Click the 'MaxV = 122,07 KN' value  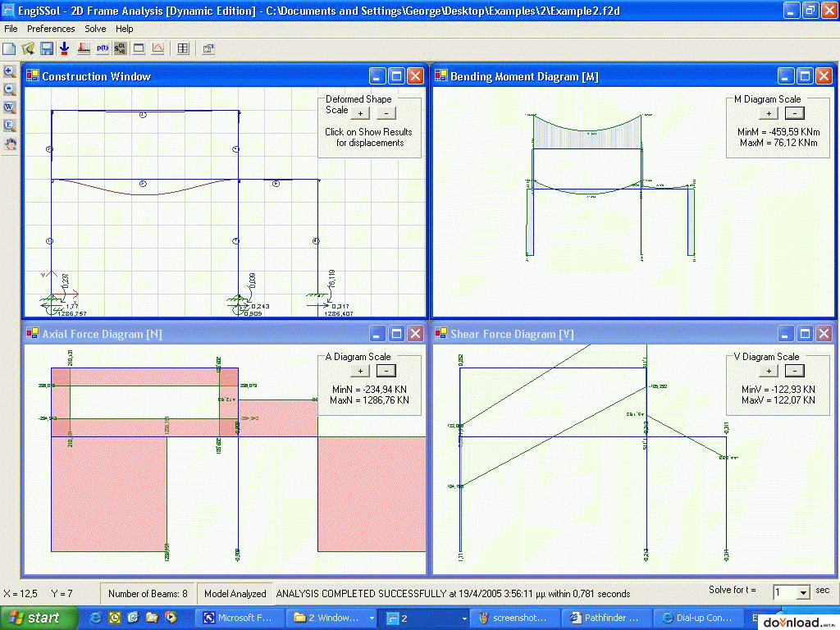pyautogui.click(x=778, y=400)
